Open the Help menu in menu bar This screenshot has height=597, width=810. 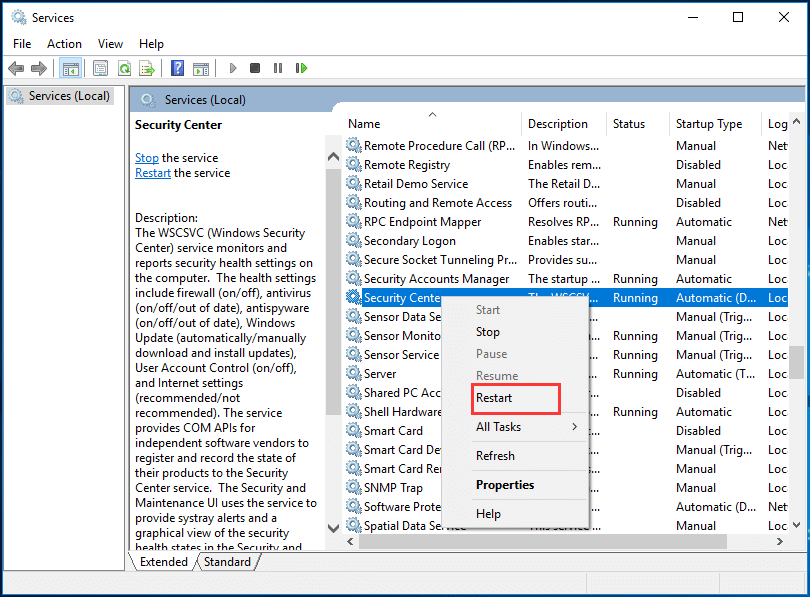[151, 44]
